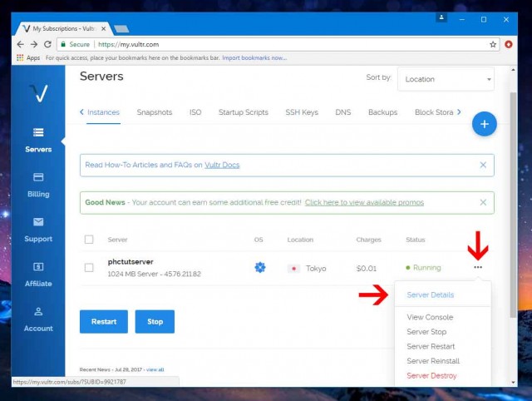Click the blue Stop button
The image size is (532, 401).
tap(155, 321)
